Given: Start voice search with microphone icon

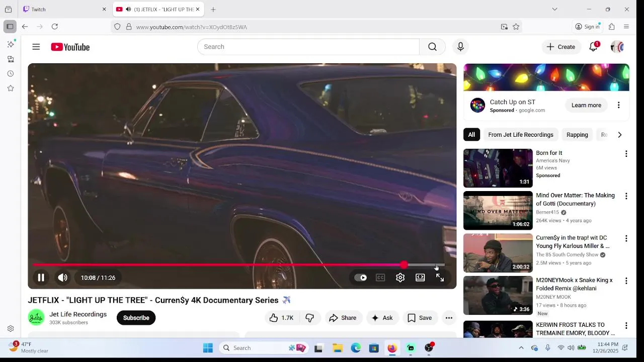Looking at the screenshot, I should pos(460,47).
